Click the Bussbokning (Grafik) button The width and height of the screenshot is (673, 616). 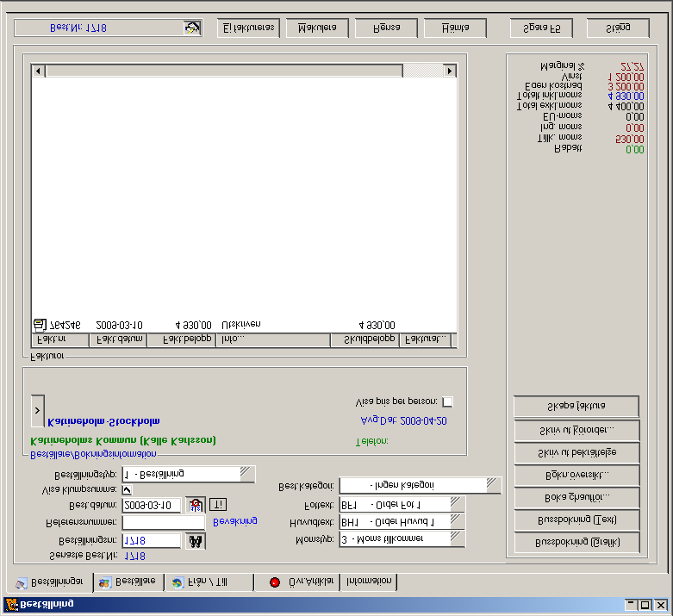[576, 543]
